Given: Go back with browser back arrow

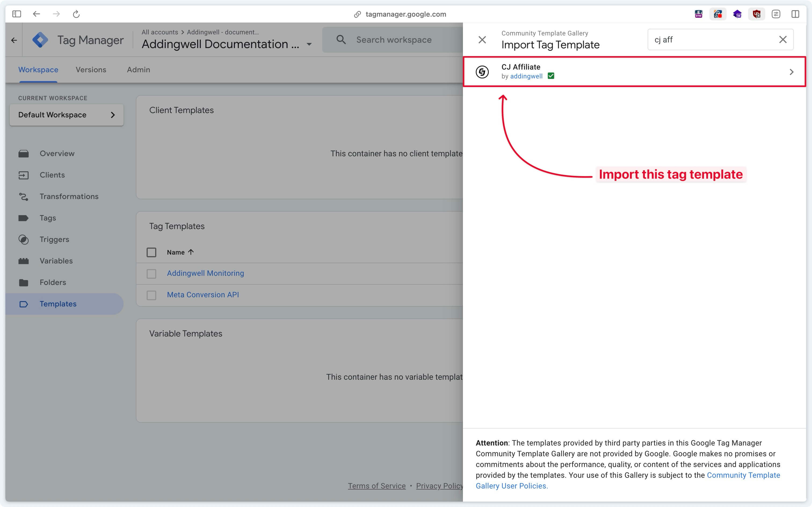Looking at the screenshot, I should tap(37, 14).
